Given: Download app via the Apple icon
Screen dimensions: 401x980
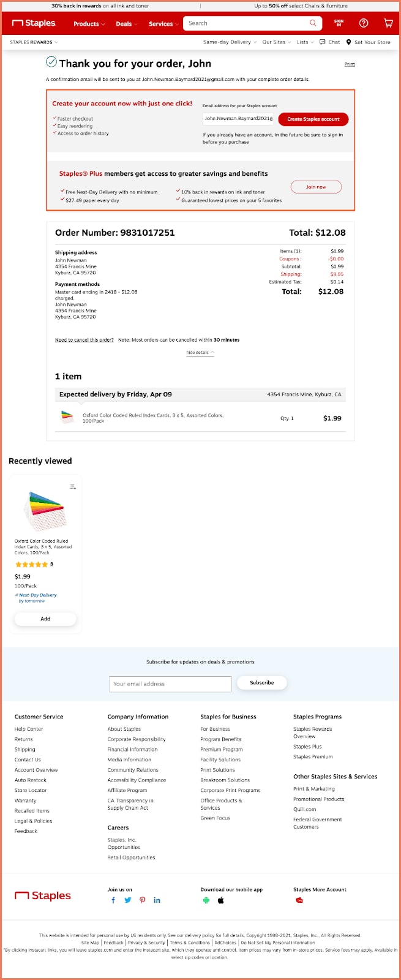Looking at the screenshot, I should pyautogui.click(x=221, y=900).
